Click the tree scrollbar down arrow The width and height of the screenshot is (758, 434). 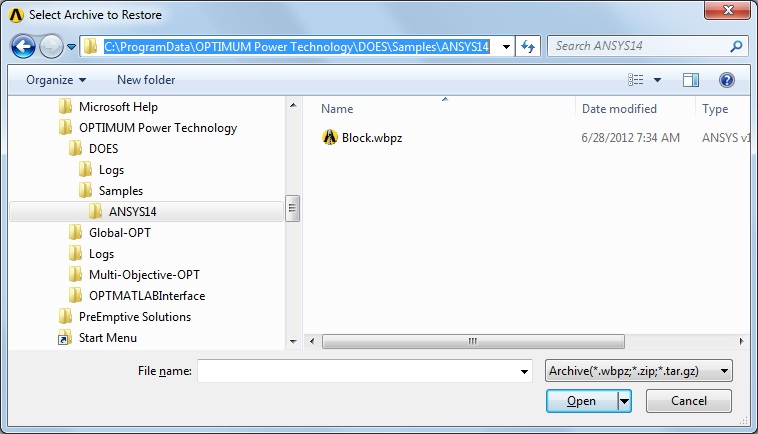(293, 342)
